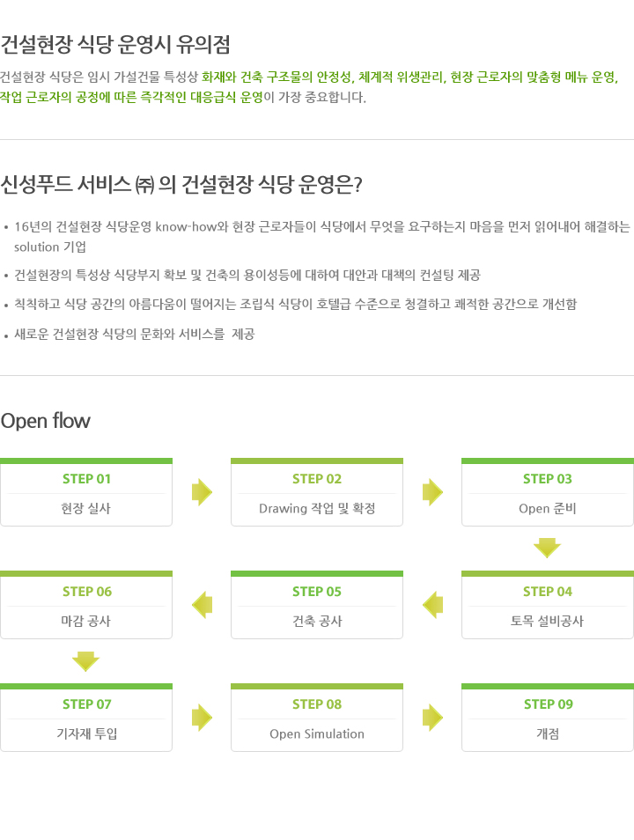Click the arrow between STEP 08 and STEP 09
634x840 pixels.
point(432,718)
